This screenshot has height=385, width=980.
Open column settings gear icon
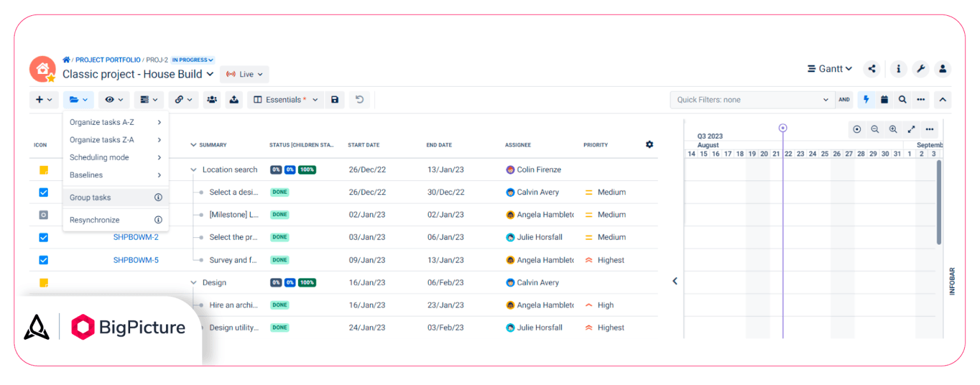click(x=650, y=145)
